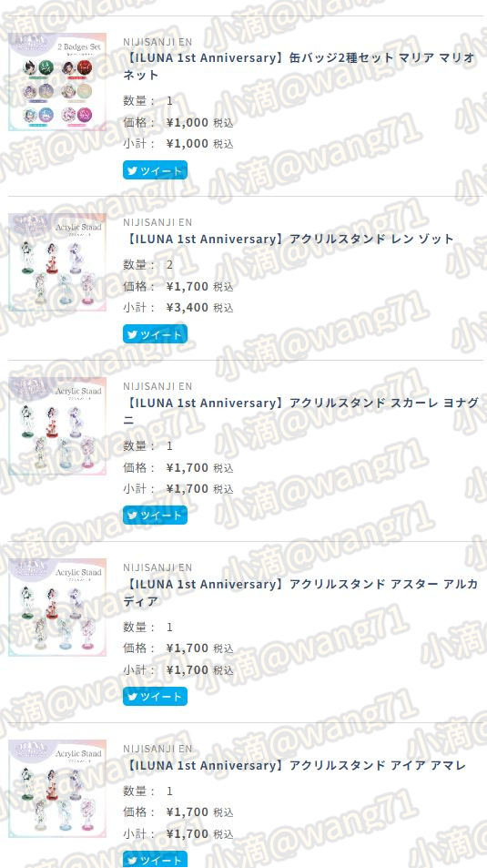487x868 pixels.
Task: Click the tweet button under Aster Arcadia stand
Action: (x=155, y=697)
